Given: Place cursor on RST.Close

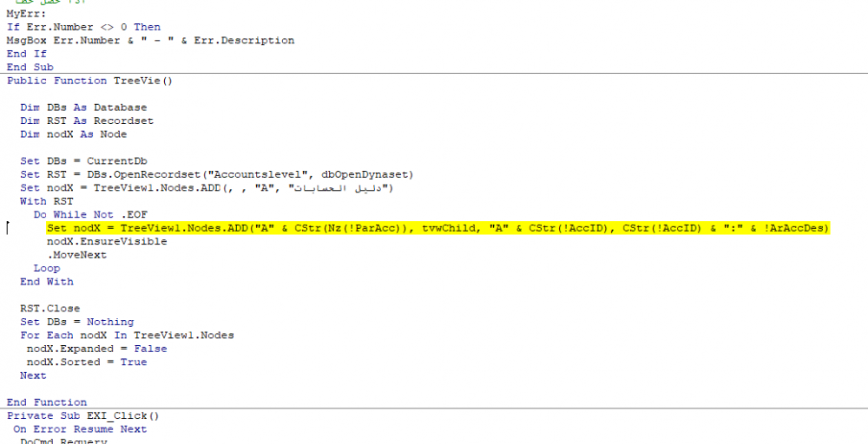Looking at the screenshot, I should (49, 309).
